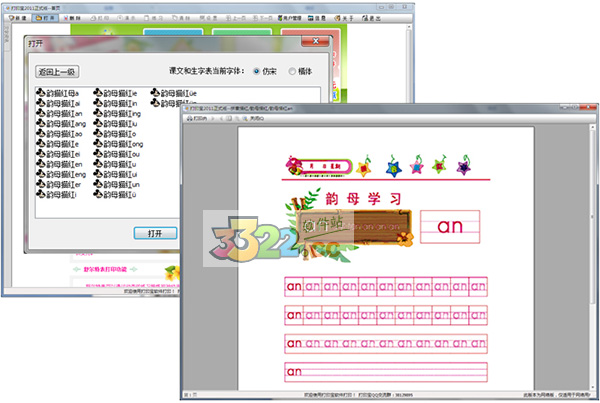This screenshot has height=403, width=600.
Task: Select list item 韵母描红ang
Action: click(x=61, y=124)
